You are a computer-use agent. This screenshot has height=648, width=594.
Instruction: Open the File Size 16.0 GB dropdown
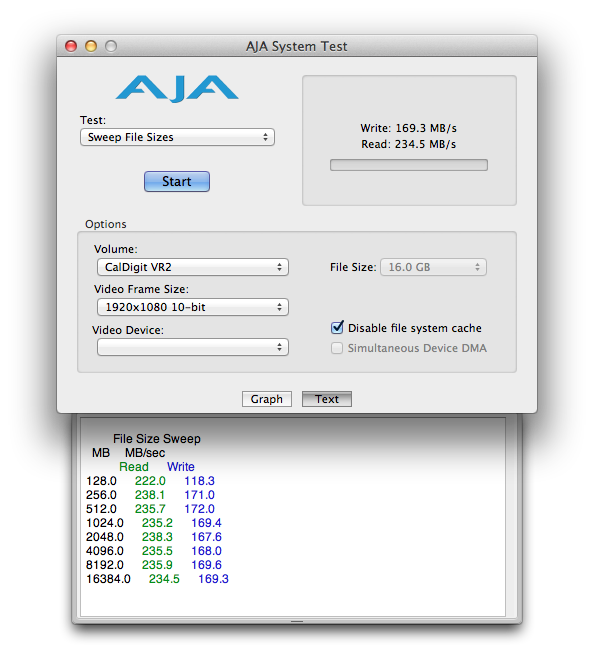point(433,267)
